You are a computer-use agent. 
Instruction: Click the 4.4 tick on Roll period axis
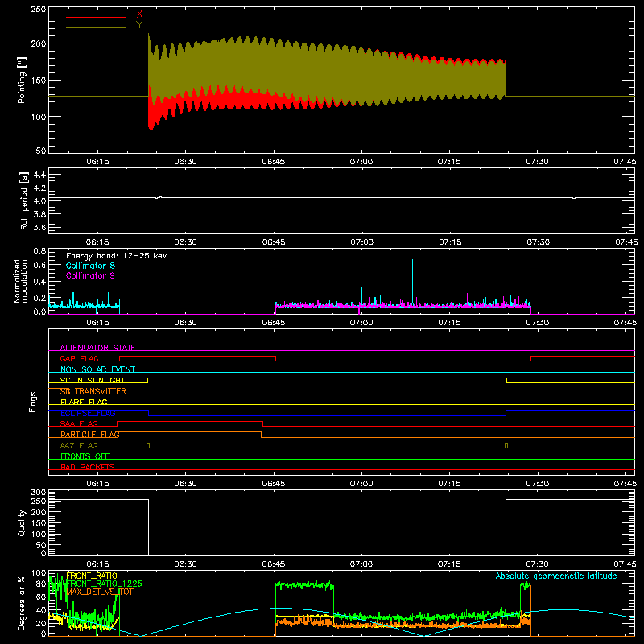pos(39,175)
